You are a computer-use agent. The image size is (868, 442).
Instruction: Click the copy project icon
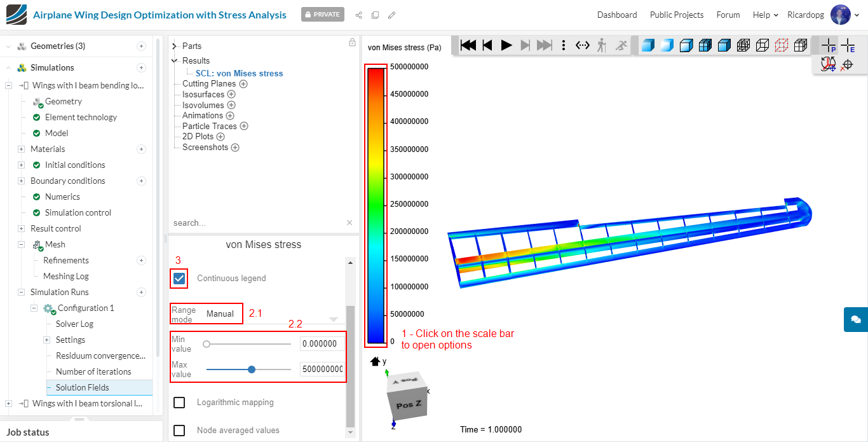(x=376, y=15)
